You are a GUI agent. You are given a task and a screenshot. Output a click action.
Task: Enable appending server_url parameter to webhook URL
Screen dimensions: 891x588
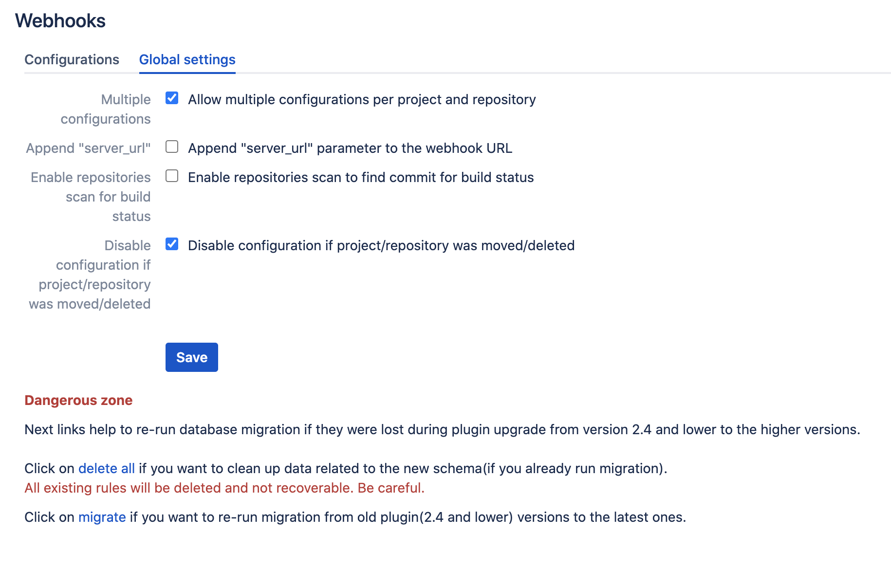pos(171,147)
